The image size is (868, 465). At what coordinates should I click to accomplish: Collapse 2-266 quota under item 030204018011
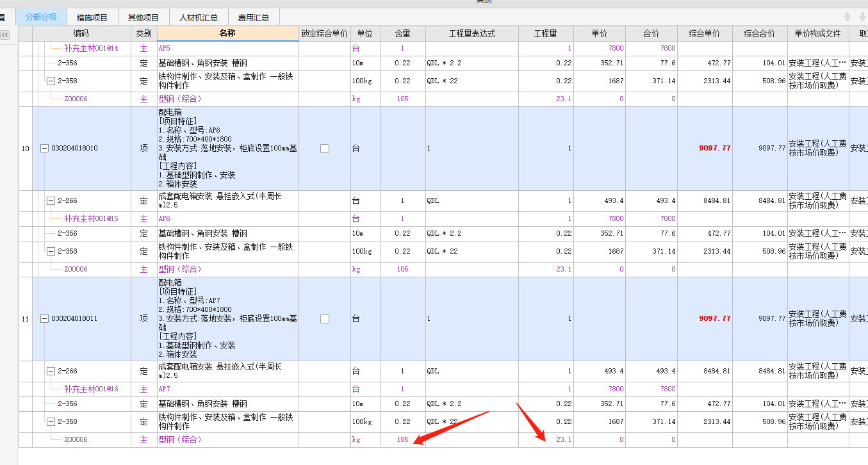tap(51, 371)
